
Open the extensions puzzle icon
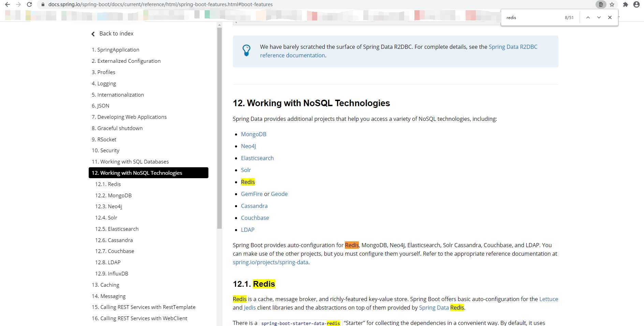[625, 4]
